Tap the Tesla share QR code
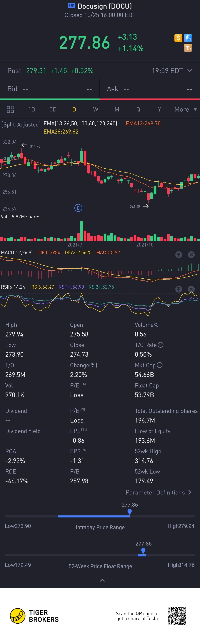Screen dimensions: 200x644 click(x=177, y=616)
